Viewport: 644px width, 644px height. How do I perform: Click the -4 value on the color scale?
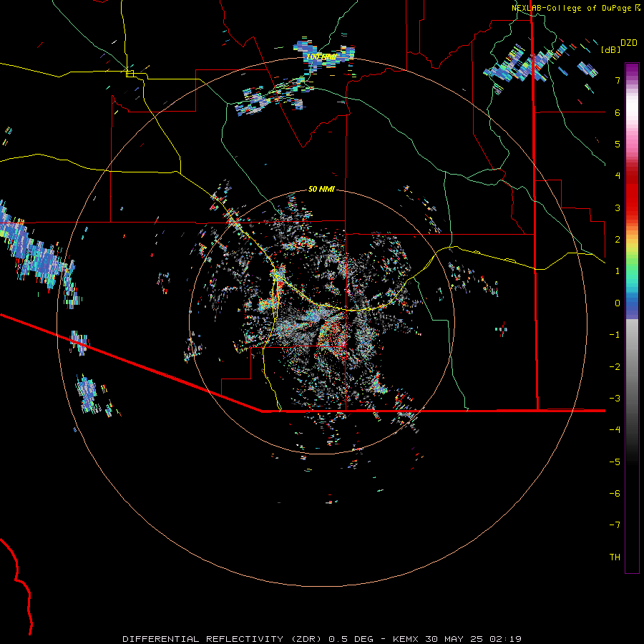pyautogui.click(x=615, y=430)
